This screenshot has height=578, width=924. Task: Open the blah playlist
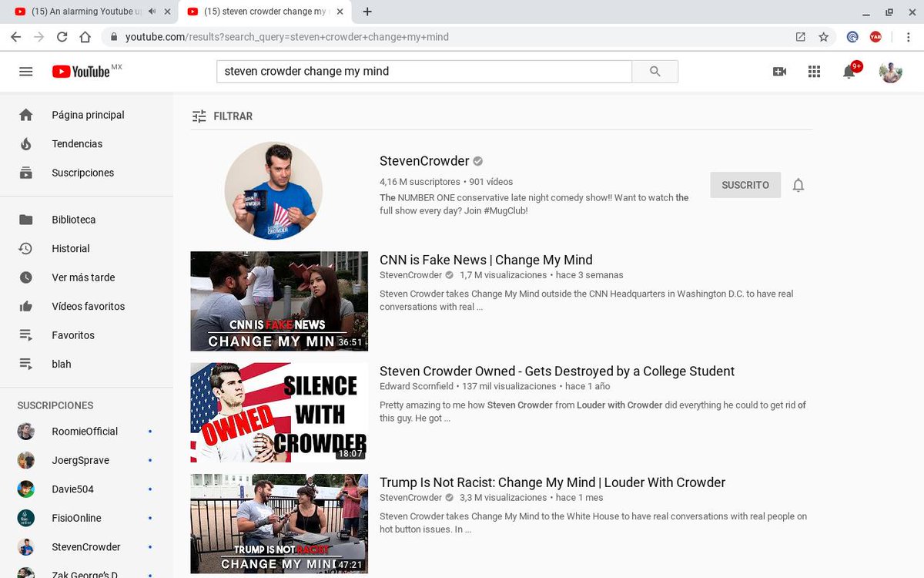click(x=86, y=364)
